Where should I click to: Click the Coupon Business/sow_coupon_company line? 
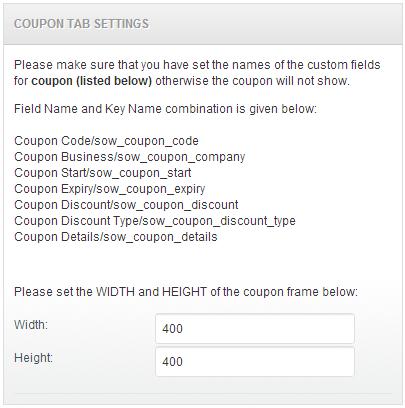point(130,157)
